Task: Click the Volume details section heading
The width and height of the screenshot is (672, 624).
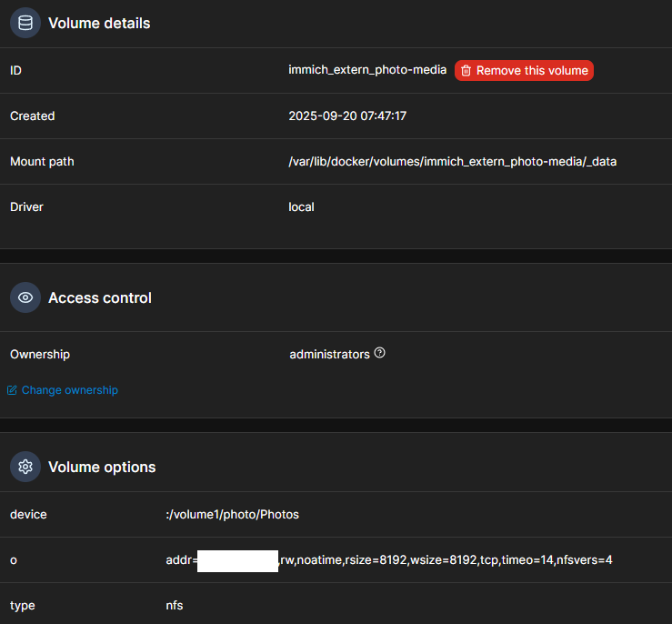Action: [99, 24]
